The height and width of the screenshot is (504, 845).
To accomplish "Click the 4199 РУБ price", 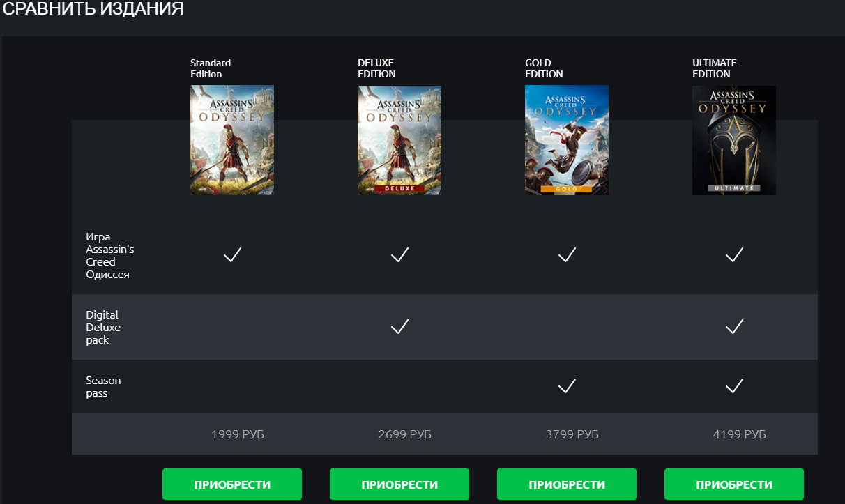I will [740, 434].
